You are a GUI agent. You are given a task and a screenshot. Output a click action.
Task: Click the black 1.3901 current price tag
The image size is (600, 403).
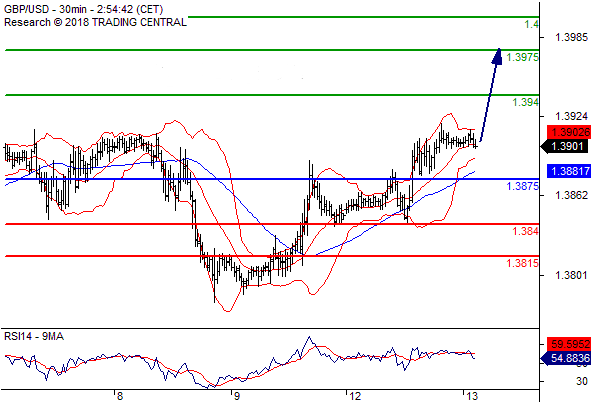pos(565,146)
